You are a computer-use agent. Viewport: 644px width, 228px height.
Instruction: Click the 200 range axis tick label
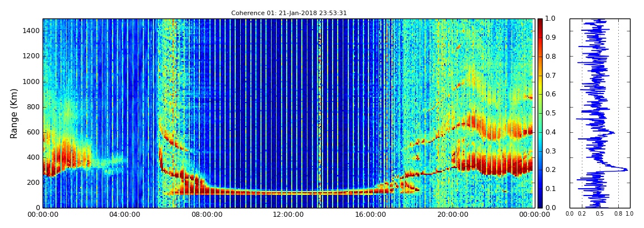click(34, 183)
